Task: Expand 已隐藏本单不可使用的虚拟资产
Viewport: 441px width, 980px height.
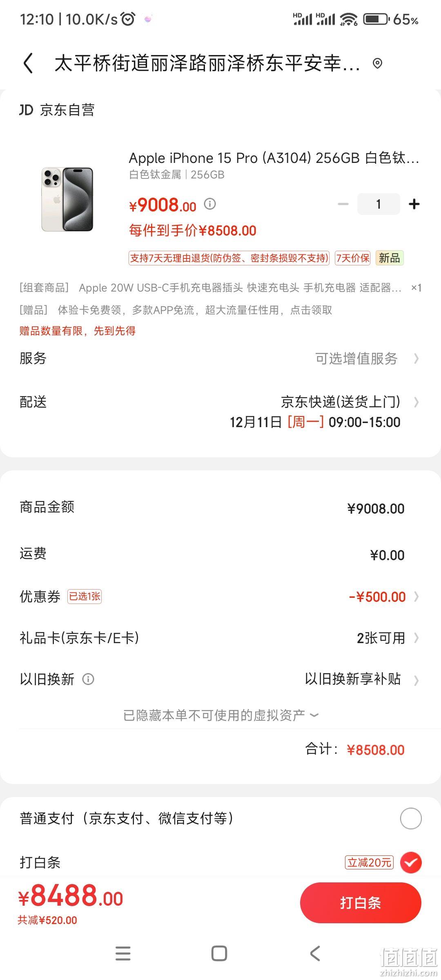Action: pyautogui.click(x=220, y=715)
